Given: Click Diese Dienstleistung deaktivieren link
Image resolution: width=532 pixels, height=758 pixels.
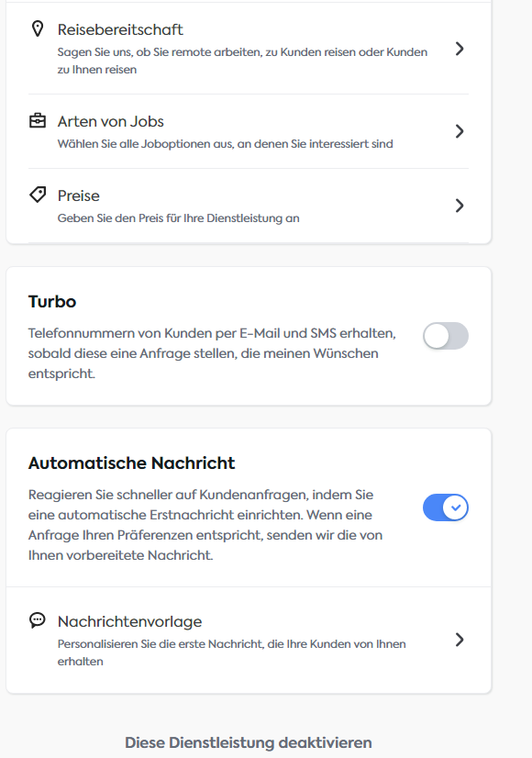Looking at the screenshot, I should (249, 742).
